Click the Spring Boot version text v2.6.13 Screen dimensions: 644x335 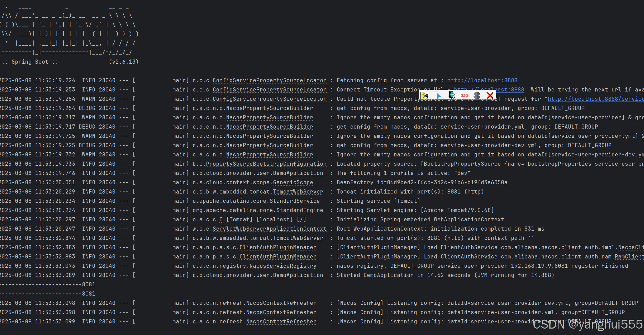pyautogui.click(x=124, y=62)
